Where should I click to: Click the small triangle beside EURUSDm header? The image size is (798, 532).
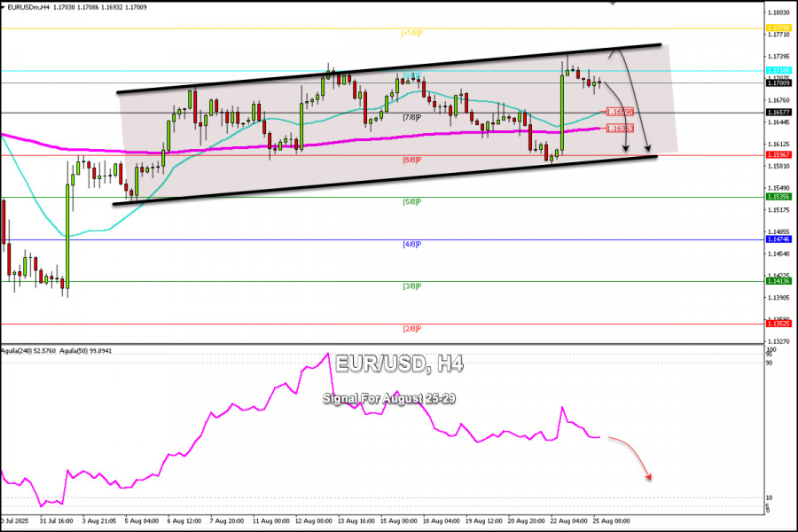pyautogui.click(x=3, y=8)
